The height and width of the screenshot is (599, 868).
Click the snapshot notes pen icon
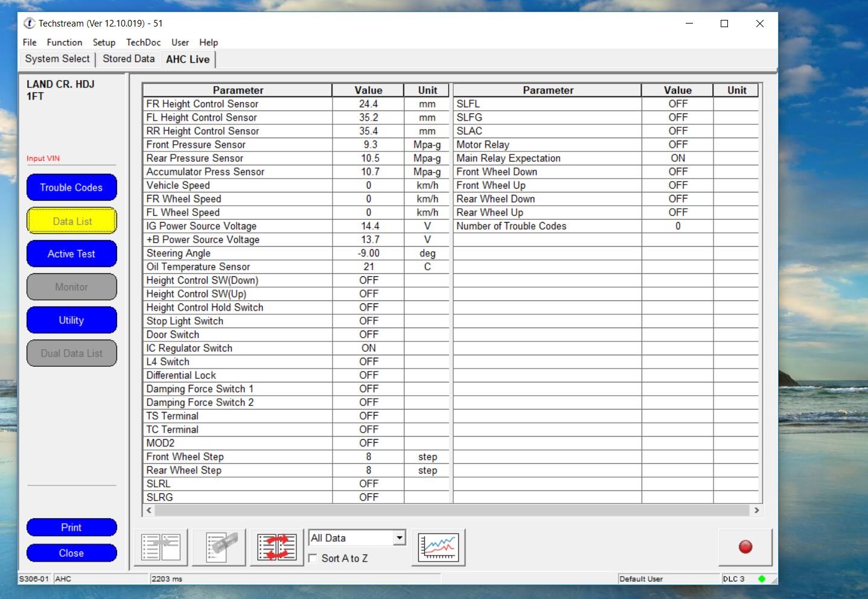tap(219, 547)
